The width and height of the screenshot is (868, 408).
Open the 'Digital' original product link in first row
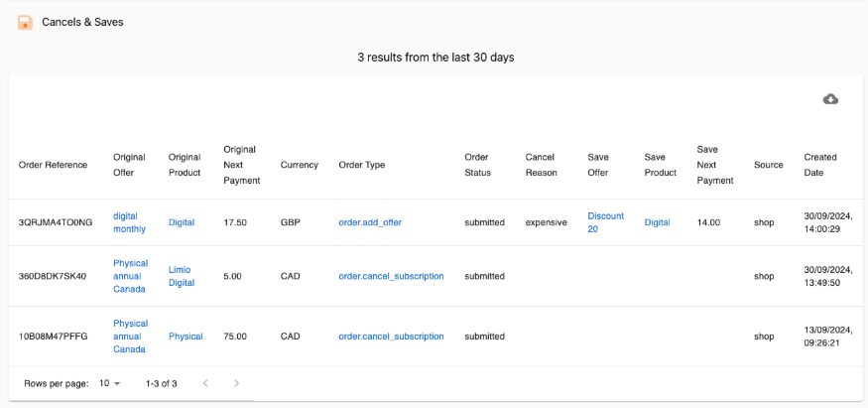pyautogui.click(x=182, y=222)
